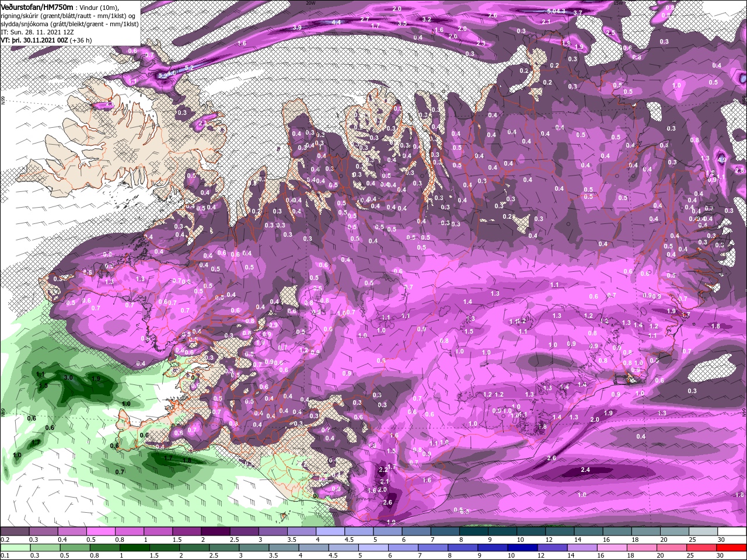Choose the deep blue swatch between 10 and 12
This screenshot has height=560, width=747.
[x=522, y=548]
